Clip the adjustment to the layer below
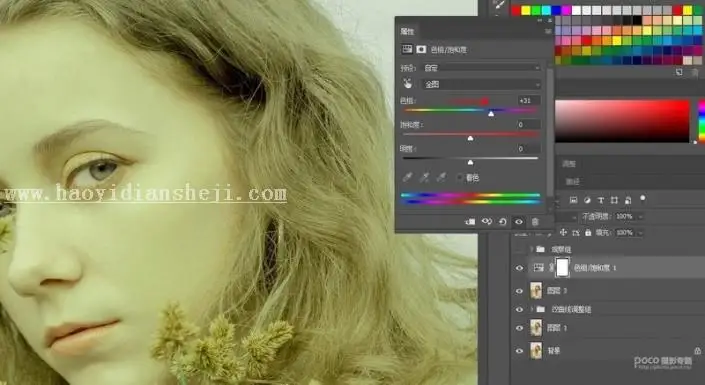This screenshot has height=385, width=705. pos(470,222)
